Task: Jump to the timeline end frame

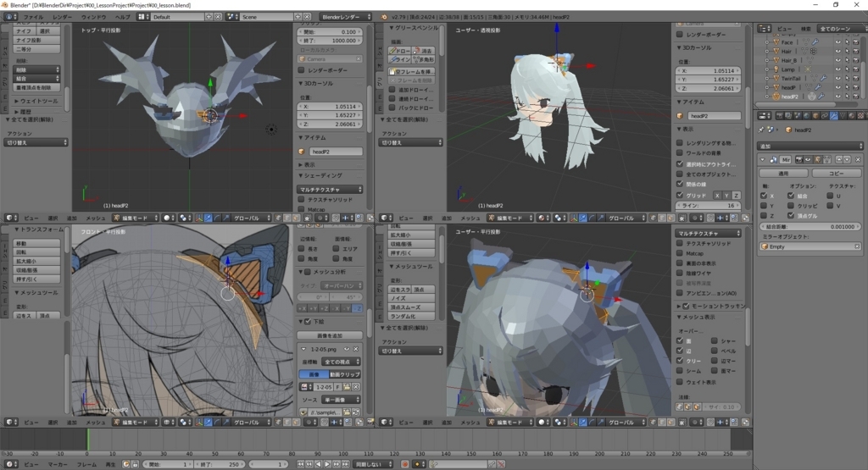Action: click(x=346, y=464)
